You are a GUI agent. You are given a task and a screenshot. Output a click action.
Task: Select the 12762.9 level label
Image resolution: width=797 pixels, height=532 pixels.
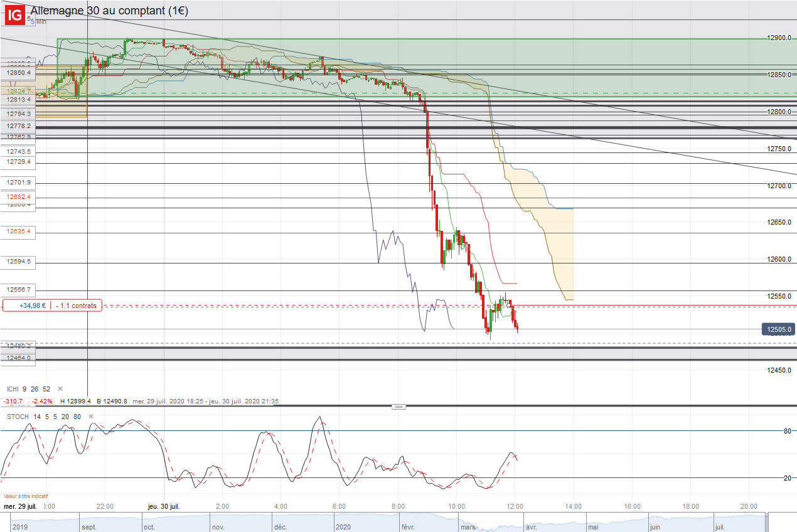tap(19, 136)
